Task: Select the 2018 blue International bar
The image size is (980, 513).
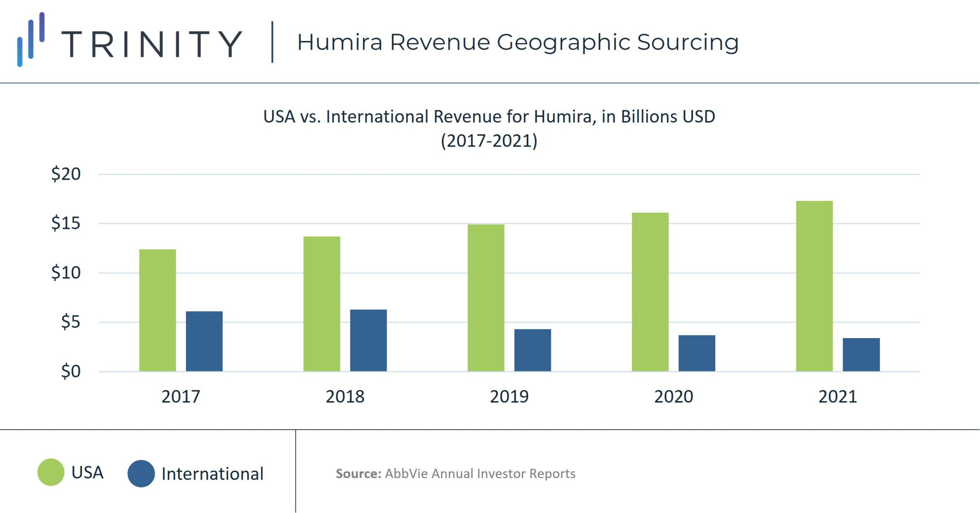Action: tap(368, 340)
